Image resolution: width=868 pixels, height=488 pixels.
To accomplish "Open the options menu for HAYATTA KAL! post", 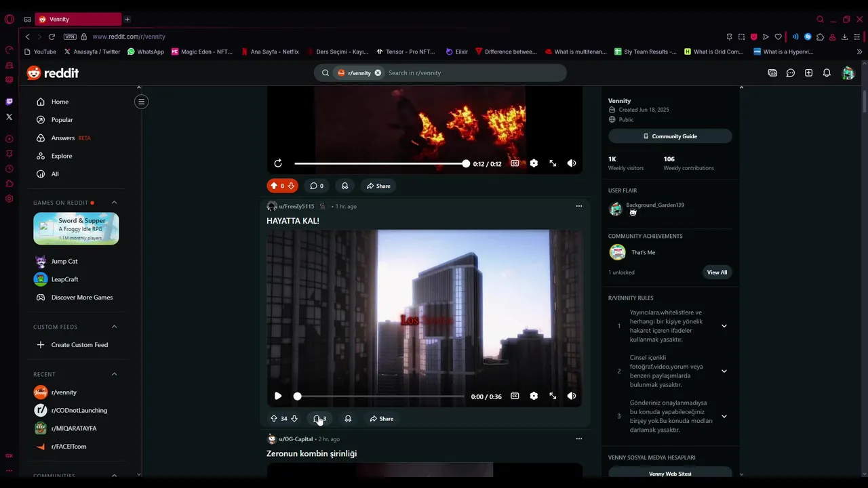I will (x=578, y=206).
